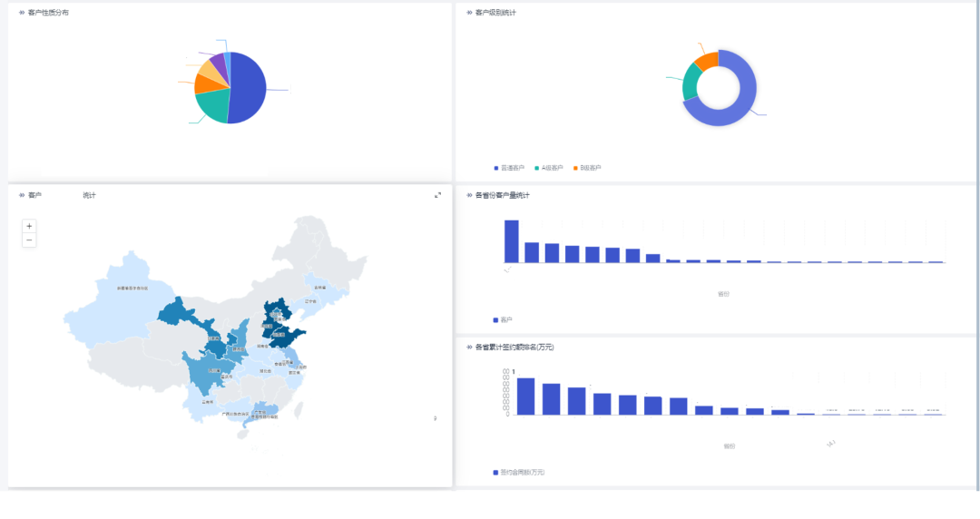Viewport: 980px width, 519px height.
Task: Toggle the B级客户 legend item
Action: [x=587, y=168]
